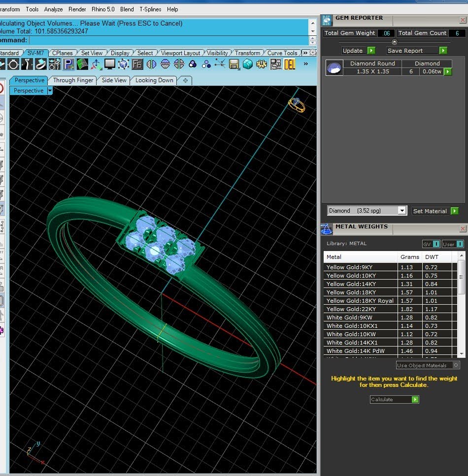Image resolution: width=468 pixels, height=476 pixels.
Task: Switch to the Looking Down tab
Action: pyautogui.click(x=154, y=80)
